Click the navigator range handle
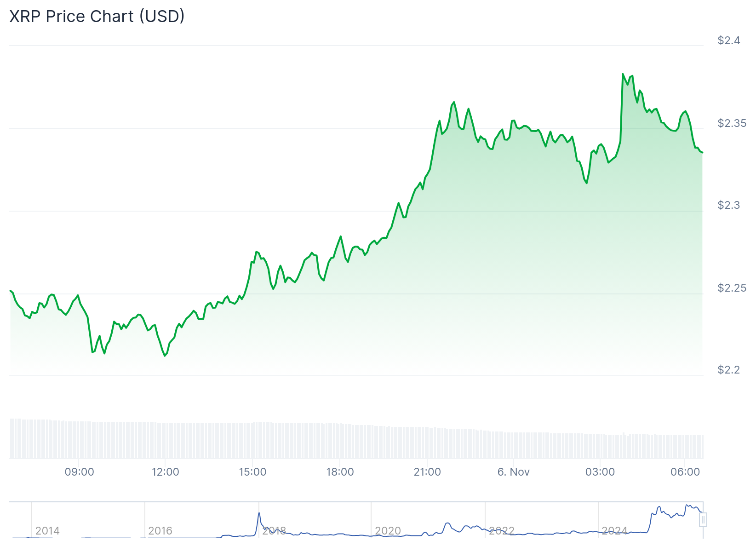The height and width of the screenshot is (552, 756). point(703,520)
